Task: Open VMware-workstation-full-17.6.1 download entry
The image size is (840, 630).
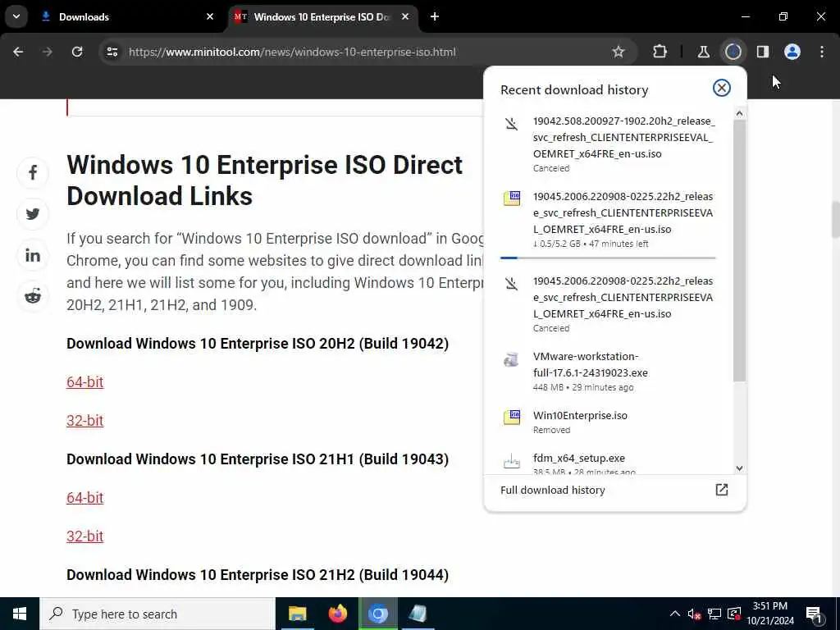Action: pos(608,371)
